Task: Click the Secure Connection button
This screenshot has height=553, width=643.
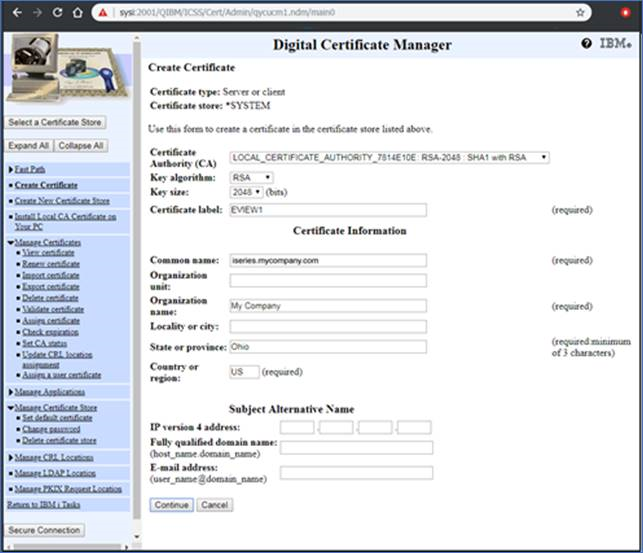Action: pyautogui.click(x=44, y=530)
